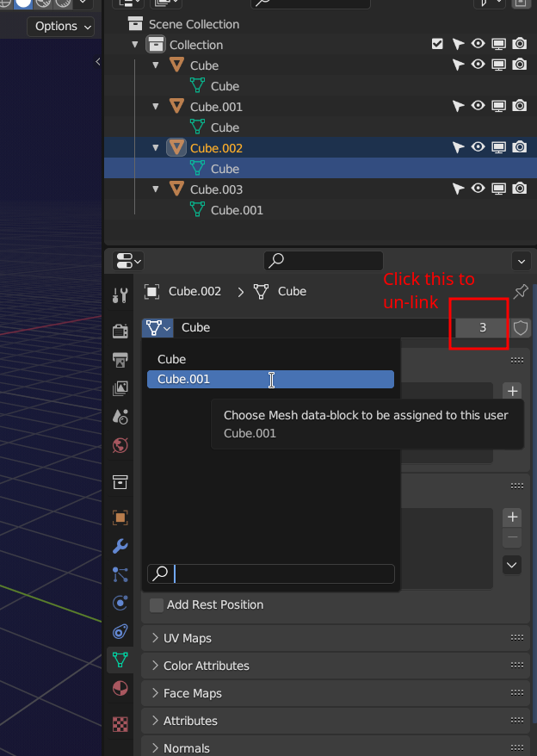Select Scene Collection in outliner
Viewport: 537px width, 756px height.
(194, 24)
